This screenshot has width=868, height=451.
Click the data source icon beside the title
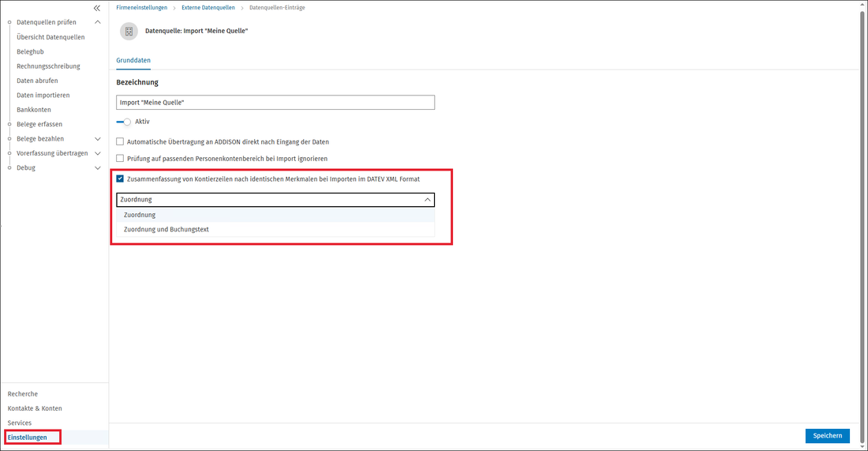pyautogui.click(x=129, y=31)
